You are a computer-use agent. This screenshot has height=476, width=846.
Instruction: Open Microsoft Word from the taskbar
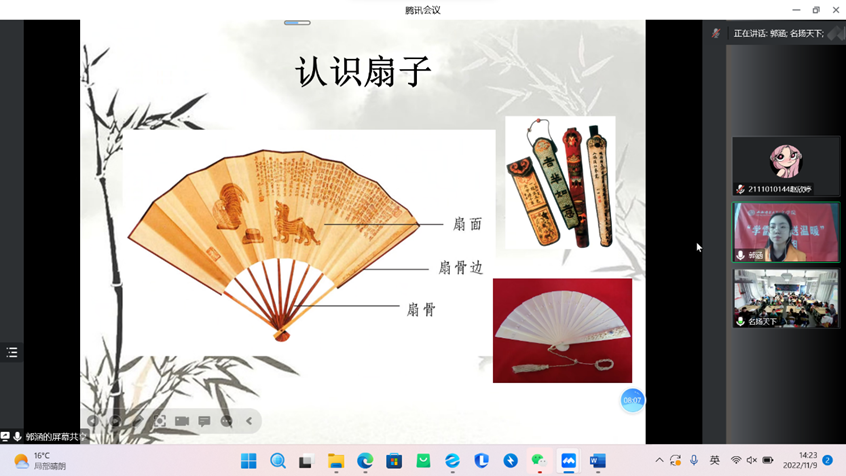click(597, 461)
